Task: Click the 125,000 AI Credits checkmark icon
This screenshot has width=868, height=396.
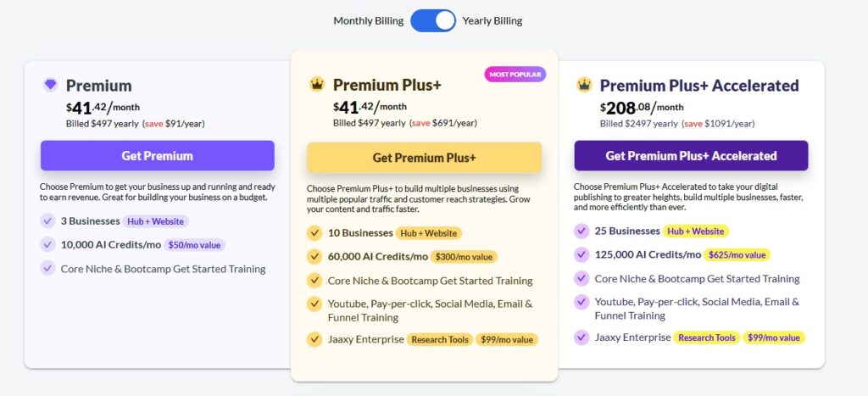Action: pyautogui.click(x=581, y=254)
